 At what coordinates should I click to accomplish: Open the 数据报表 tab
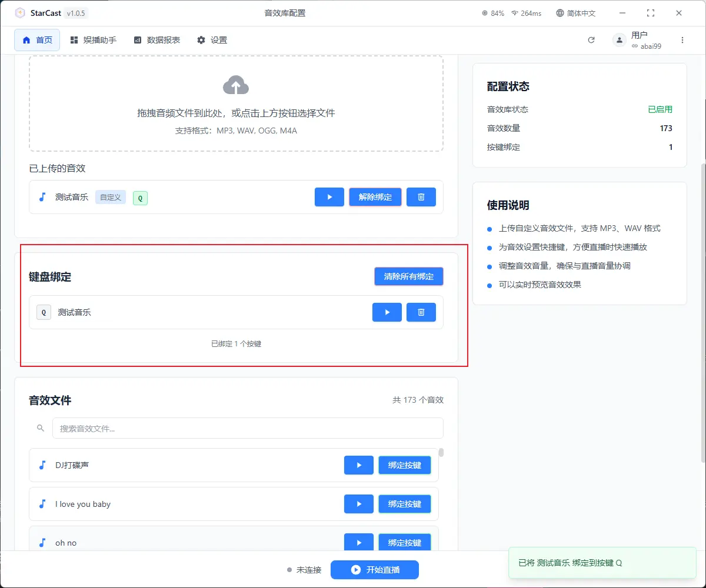[156, 40]
